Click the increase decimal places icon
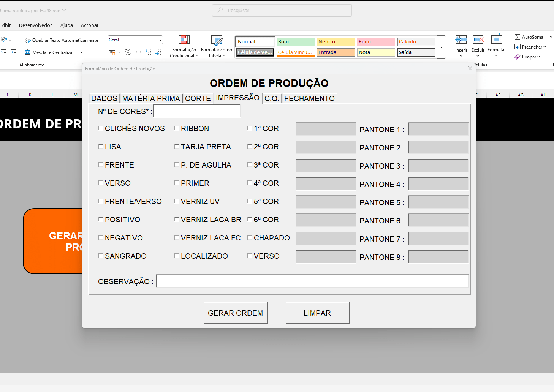Viewport: 554px width, 392px height. click(x=149, y=52)
